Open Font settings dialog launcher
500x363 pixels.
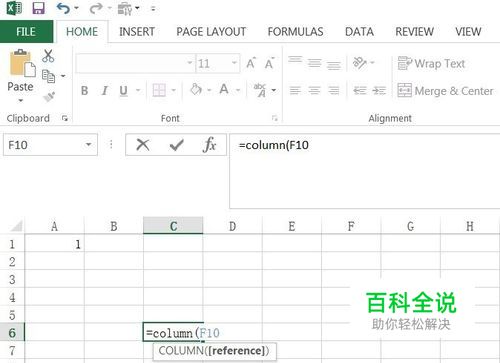(x=274, y=118)
